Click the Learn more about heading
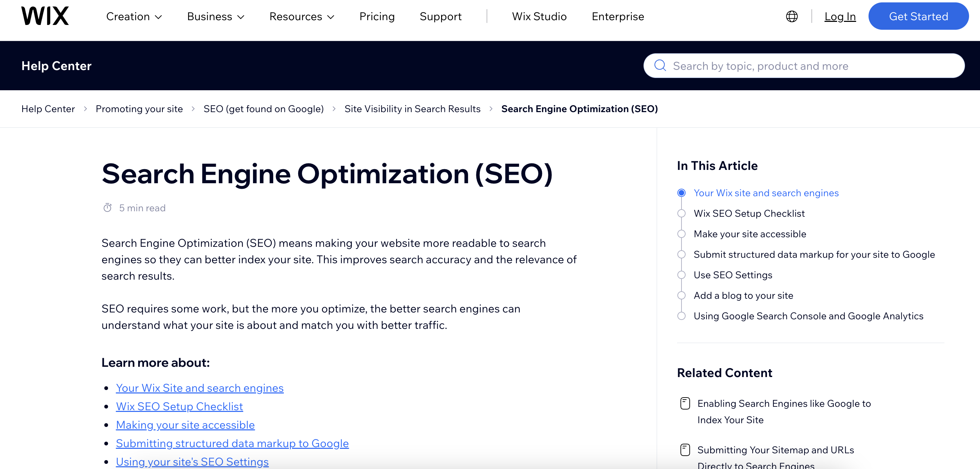Screen dimensions: 980x469 (x=155, y=362)
